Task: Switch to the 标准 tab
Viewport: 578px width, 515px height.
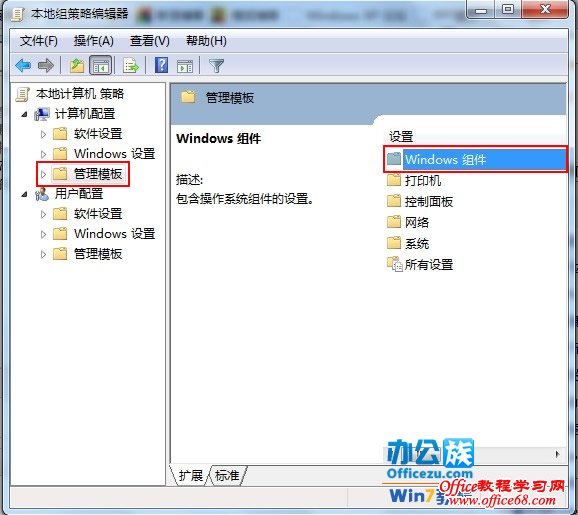Action: coord(227,475)
